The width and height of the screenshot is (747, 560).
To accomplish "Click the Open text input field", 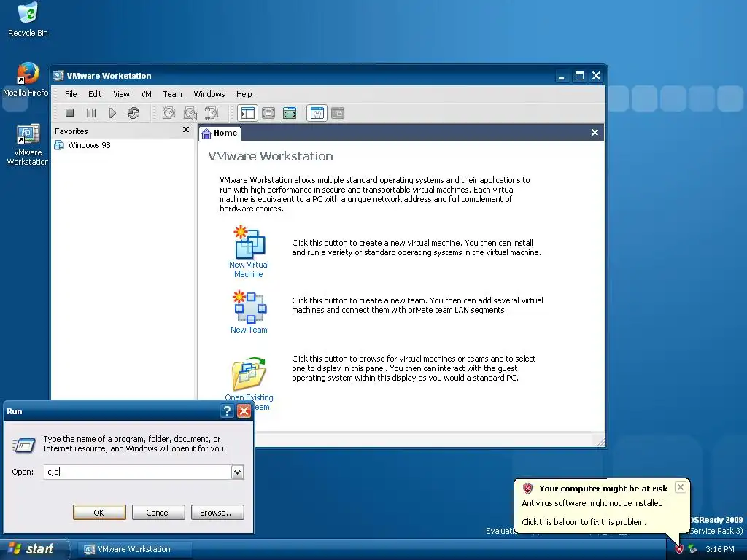I will [x=138, y=472].
